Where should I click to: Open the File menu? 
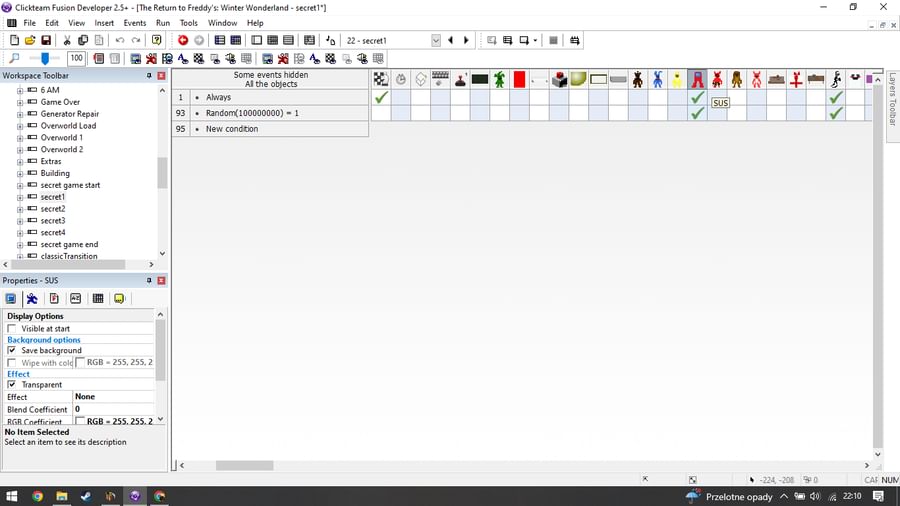click(29, 23)
